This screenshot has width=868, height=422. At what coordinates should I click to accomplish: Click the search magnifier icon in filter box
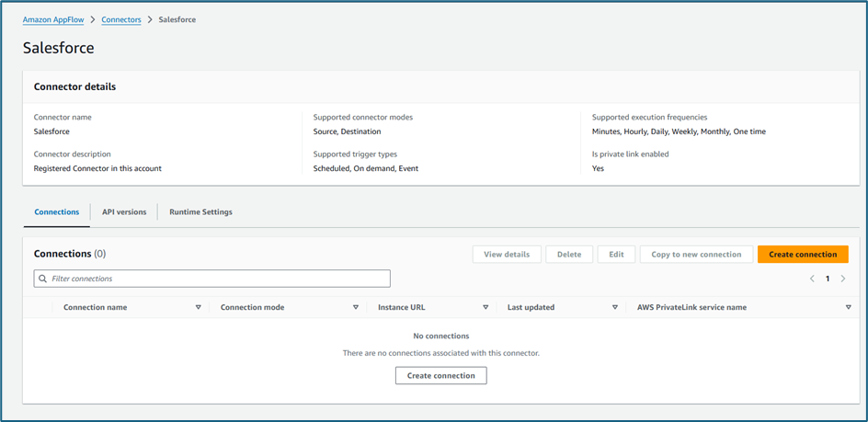pos(43,279)
